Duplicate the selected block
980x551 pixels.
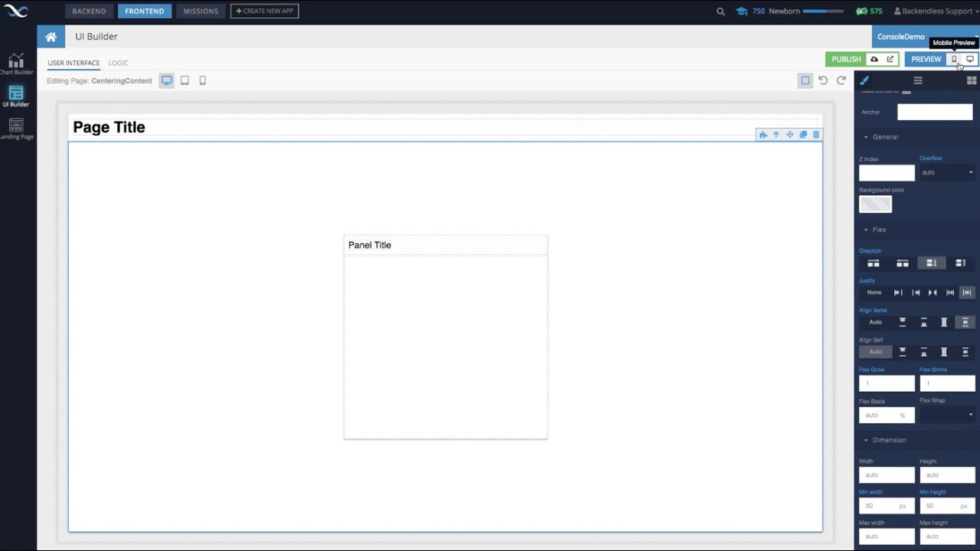[x=803, y=135]
